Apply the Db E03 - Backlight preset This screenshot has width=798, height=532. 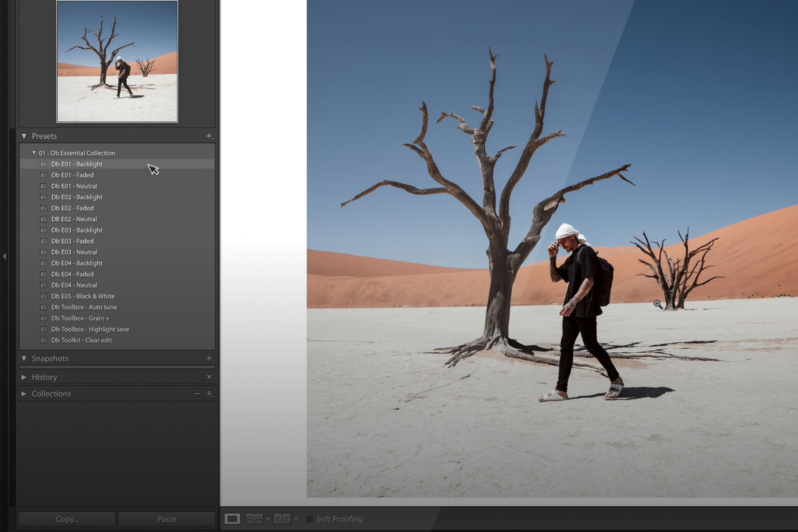point(117,230)
